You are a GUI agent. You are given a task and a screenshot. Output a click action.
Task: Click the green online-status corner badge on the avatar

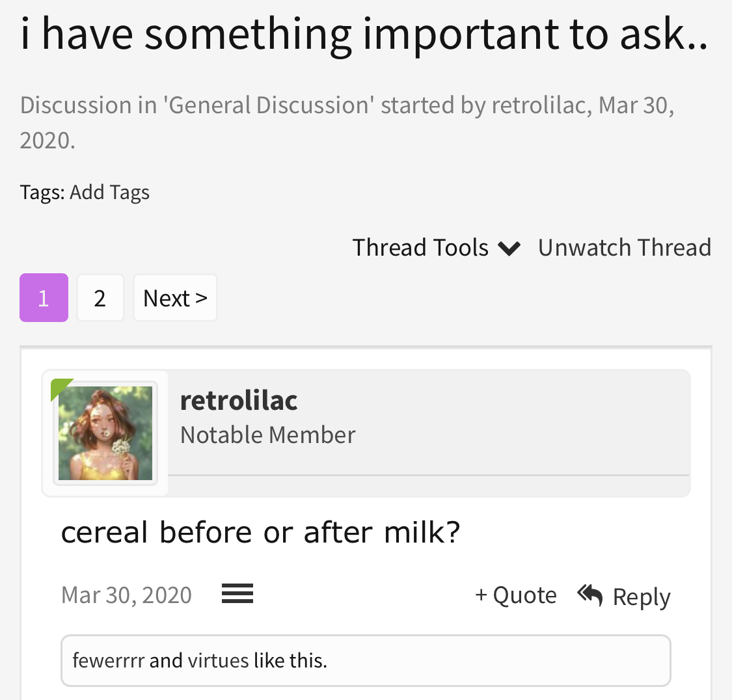59,387
